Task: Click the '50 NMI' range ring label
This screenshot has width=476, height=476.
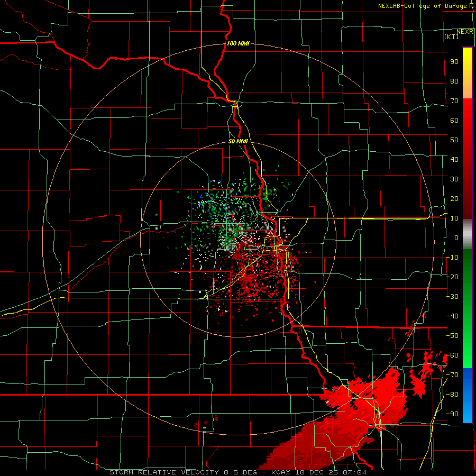Action: pyautogui.click(x=238, y=141)
